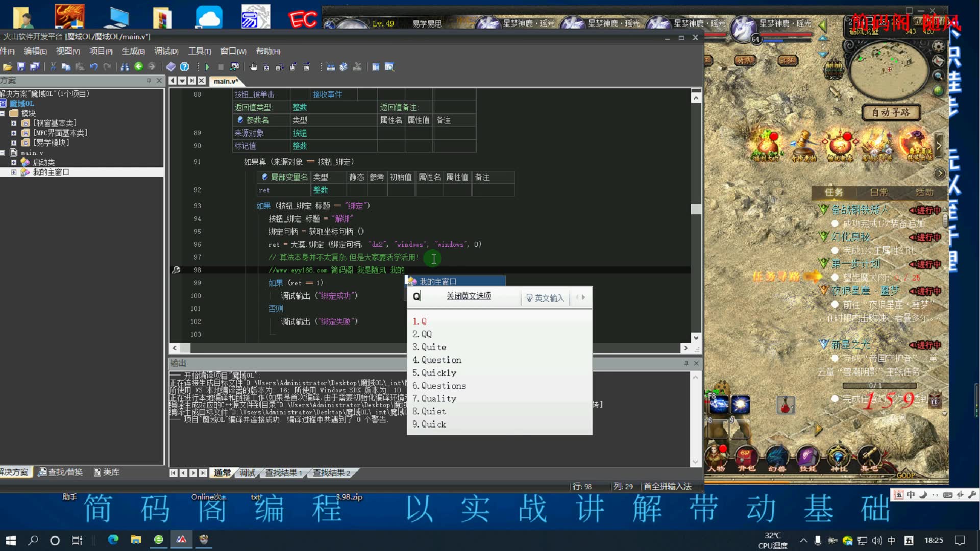
Task: Click the Run (green play) toolbar icon
Action: pos(207,67)
